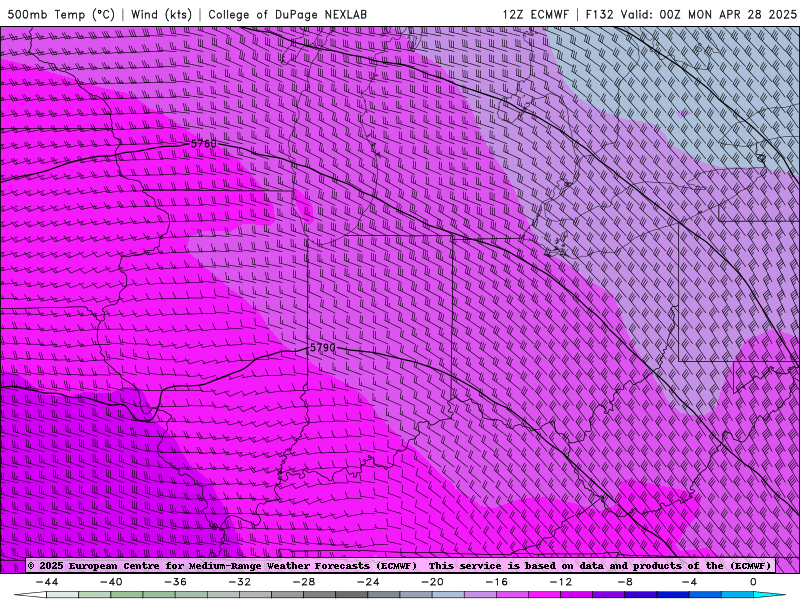Click the -8 color scale label
The height and width of the screenshot is (600, 800).
626,582
